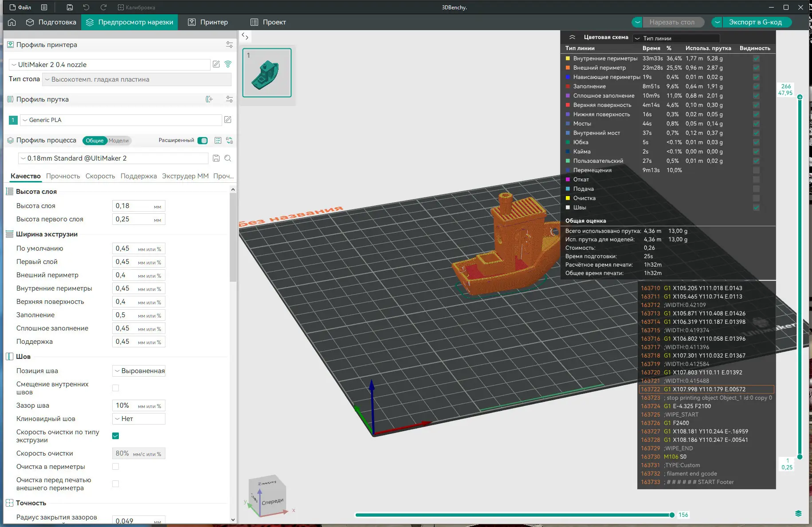Open printer profile settings sliders icon
The height and width of the screenshot is (527, 812).
(229, 45)
